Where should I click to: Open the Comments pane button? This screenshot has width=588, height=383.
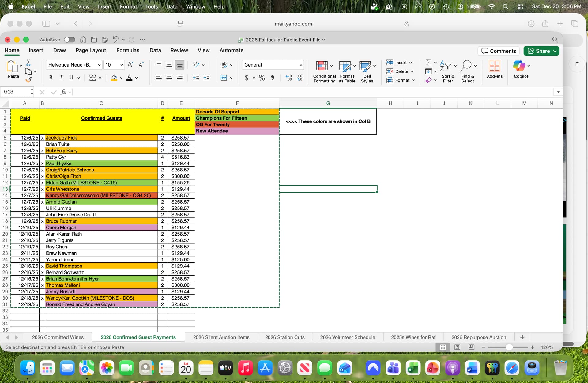[499, 51]
